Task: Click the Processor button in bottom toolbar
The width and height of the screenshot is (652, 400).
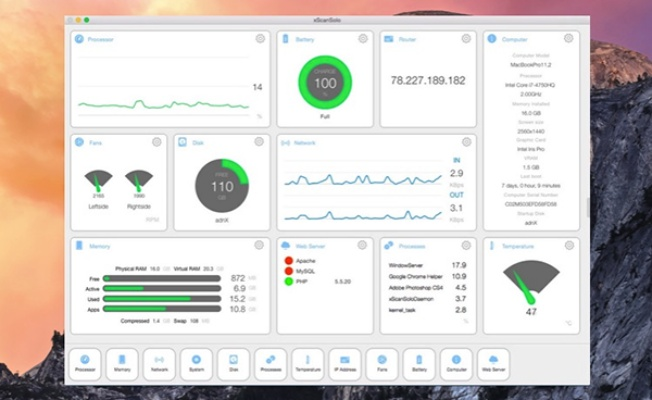Action: (x=85, y=363)
